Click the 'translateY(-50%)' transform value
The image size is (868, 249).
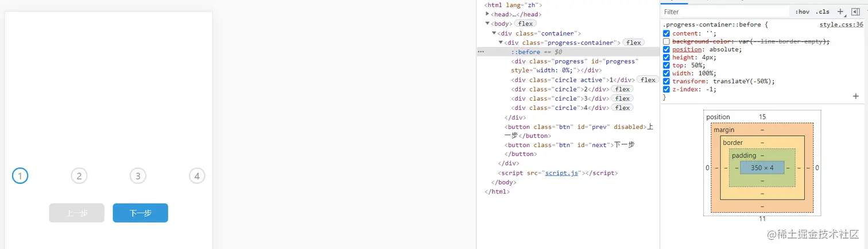click(743, 81)
